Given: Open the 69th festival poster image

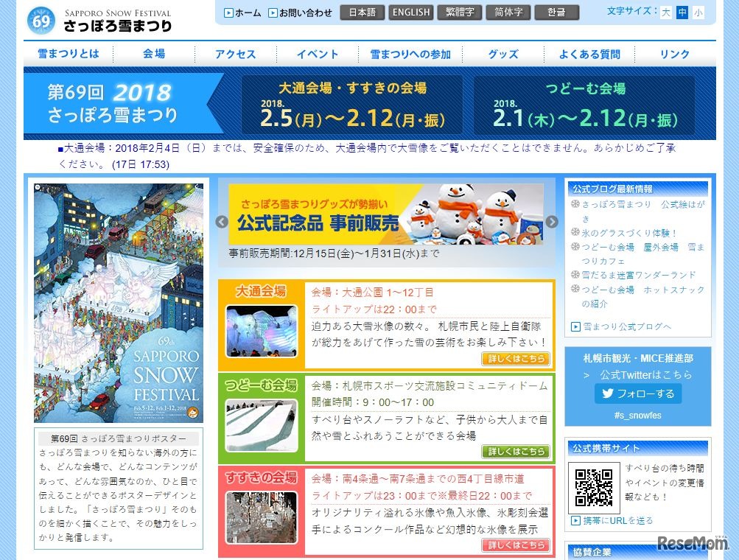Looking at the screenshot, I should [x=119, y=303].
